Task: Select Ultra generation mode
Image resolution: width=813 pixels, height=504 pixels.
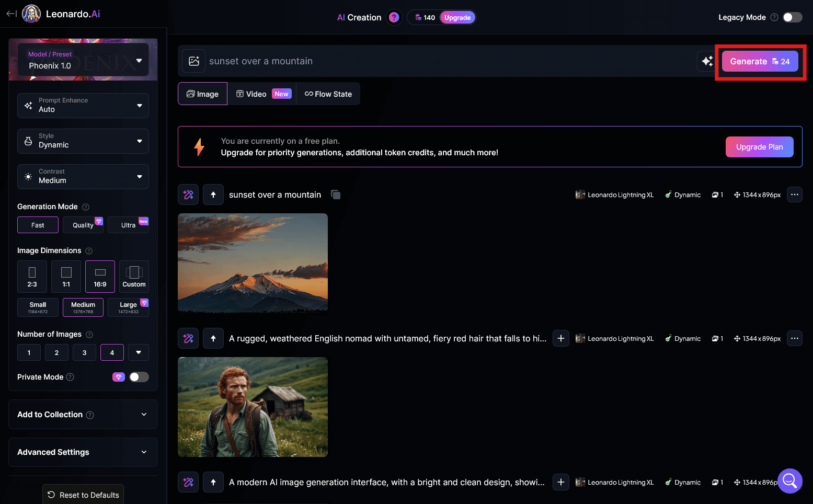Action: 128,225
